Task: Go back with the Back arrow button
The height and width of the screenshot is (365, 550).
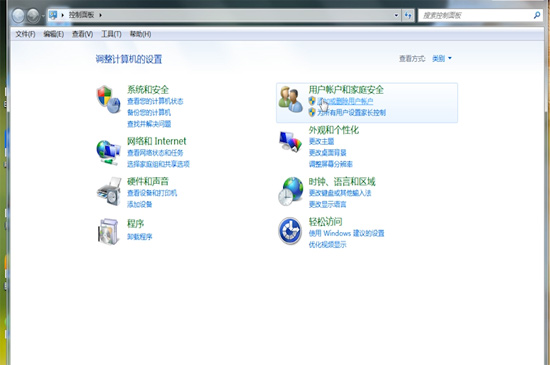Action: (x=18, y=16)
